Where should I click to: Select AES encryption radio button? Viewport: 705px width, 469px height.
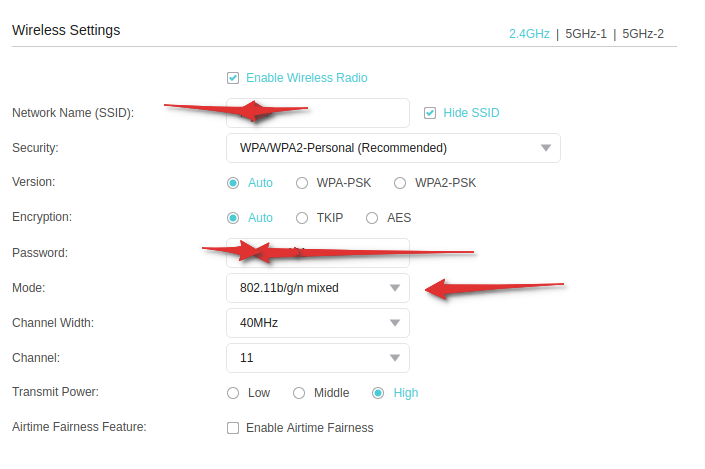372,218
